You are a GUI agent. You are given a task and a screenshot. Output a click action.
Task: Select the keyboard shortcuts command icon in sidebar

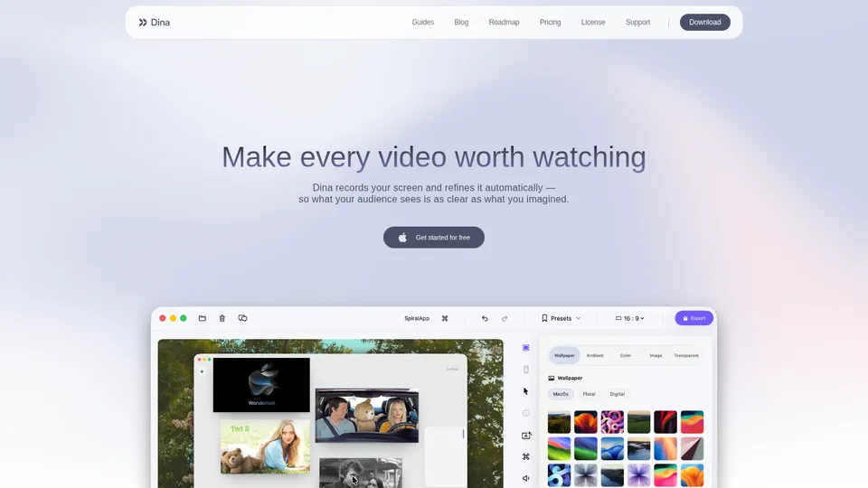526,456
